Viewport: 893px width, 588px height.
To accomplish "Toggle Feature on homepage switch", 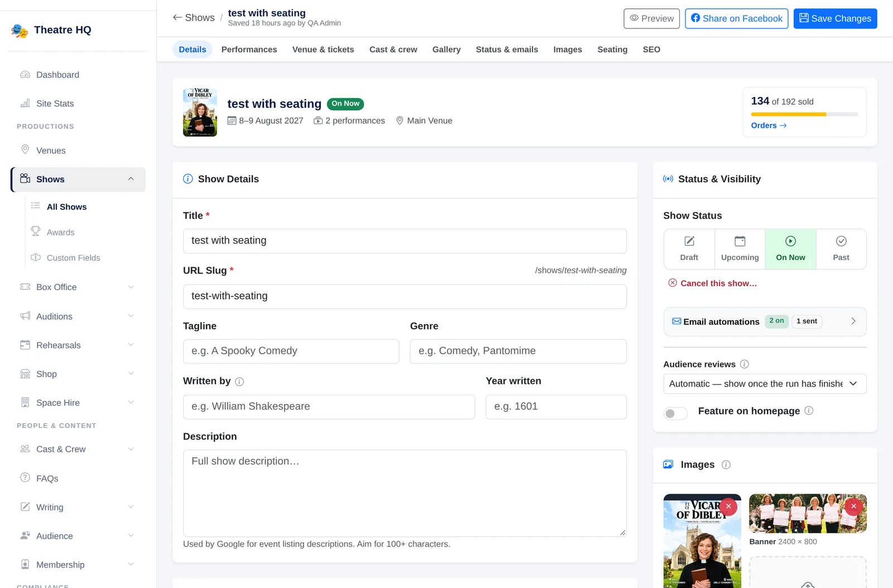I will (675, 413).
